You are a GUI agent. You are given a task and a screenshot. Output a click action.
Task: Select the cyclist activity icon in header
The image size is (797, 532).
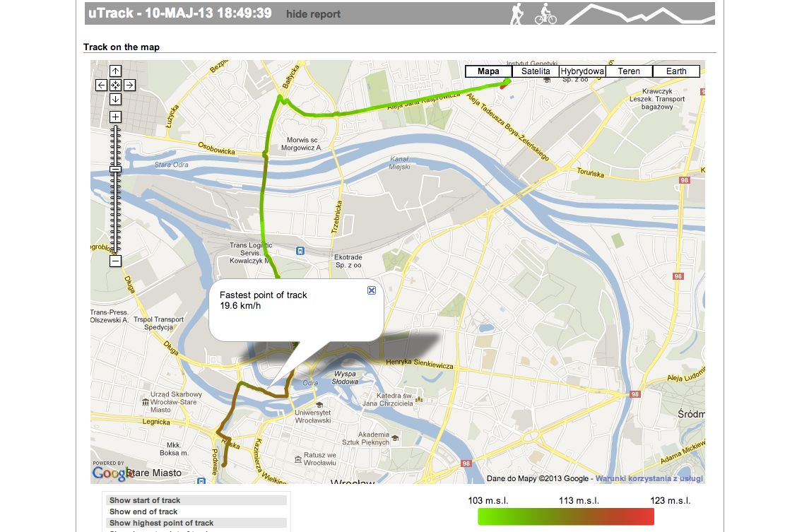coord(545,13)
